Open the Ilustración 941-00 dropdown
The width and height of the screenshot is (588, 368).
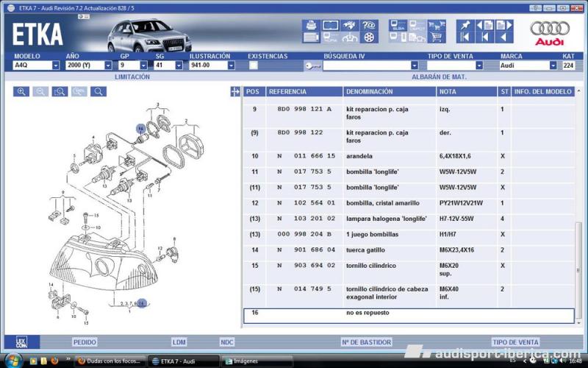pos(231,66)
